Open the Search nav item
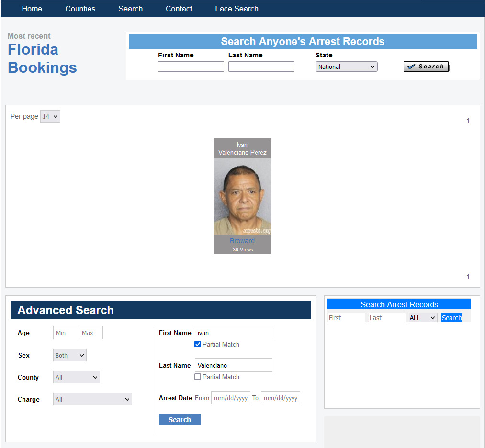The height and width of the screenshot is (448, 485). [x=131, y=9]
